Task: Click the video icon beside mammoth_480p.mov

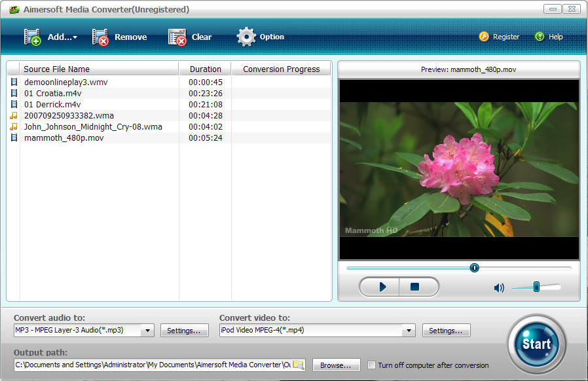Action: (14, 137)
